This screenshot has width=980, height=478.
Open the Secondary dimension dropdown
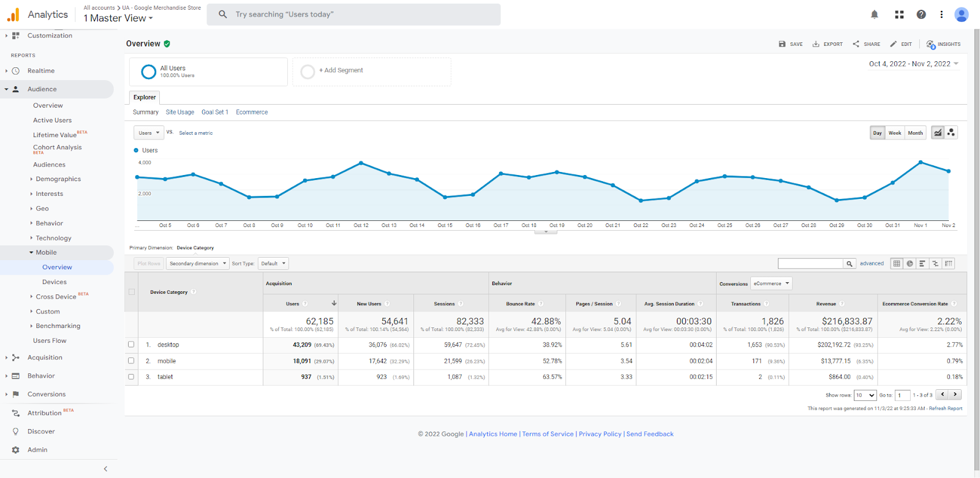coord(198,264)
